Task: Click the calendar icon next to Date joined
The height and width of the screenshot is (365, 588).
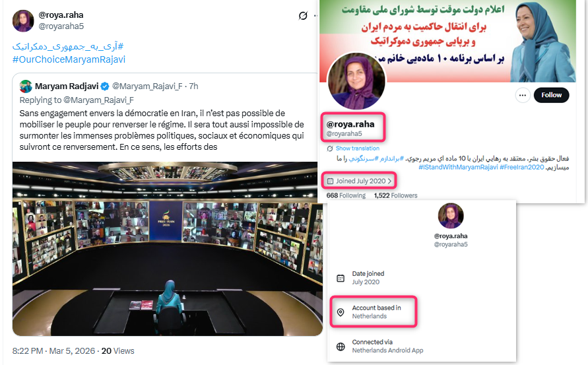Action: coord(341,278)
